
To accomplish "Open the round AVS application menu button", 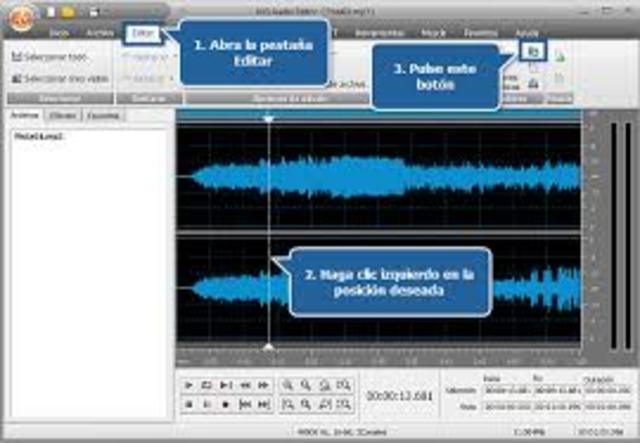I will [21, 19].
